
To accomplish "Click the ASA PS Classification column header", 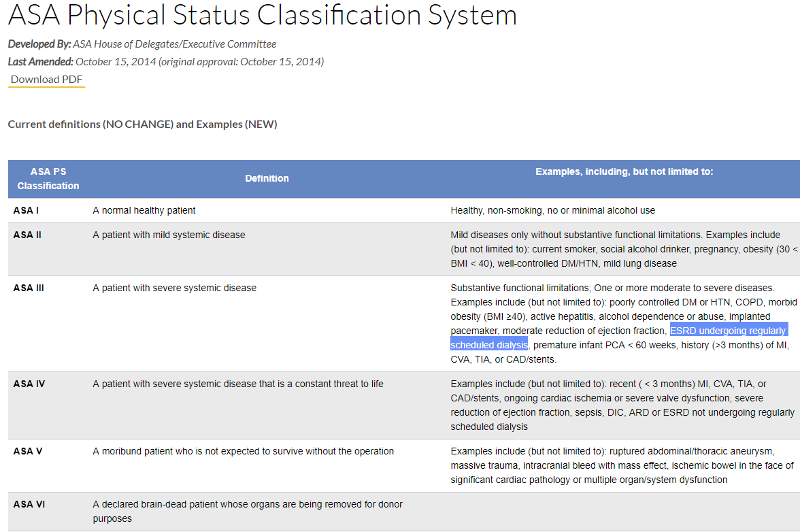I will pos(48,179).
